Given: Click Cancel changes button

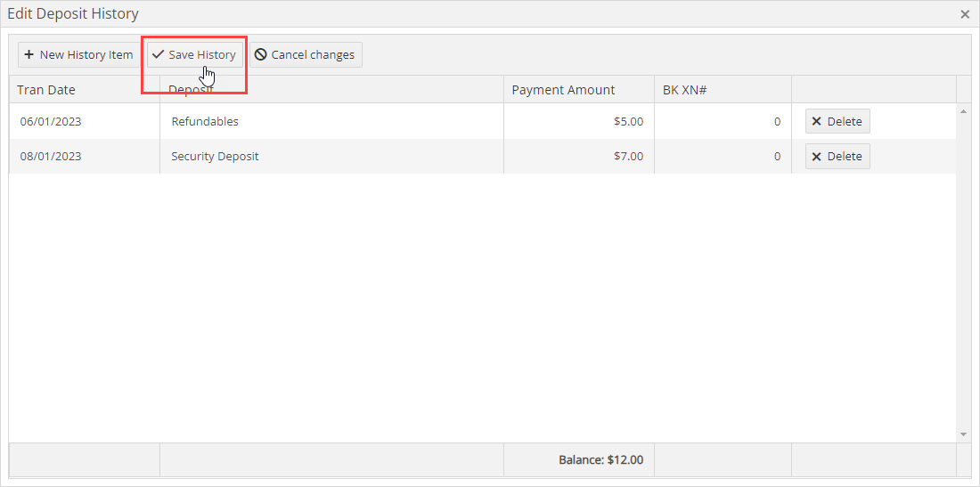Looking at the screenshot, I should click(305, 54).
